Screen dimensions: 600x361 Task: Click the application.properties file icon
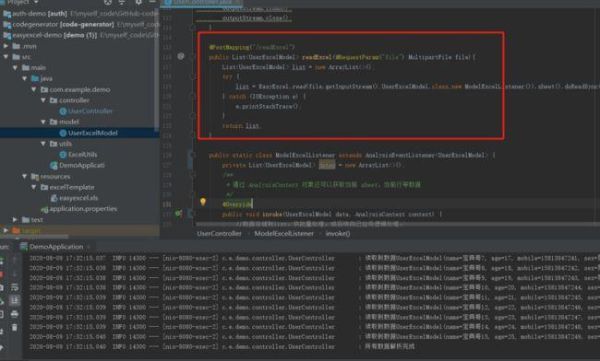click(45, 209)
